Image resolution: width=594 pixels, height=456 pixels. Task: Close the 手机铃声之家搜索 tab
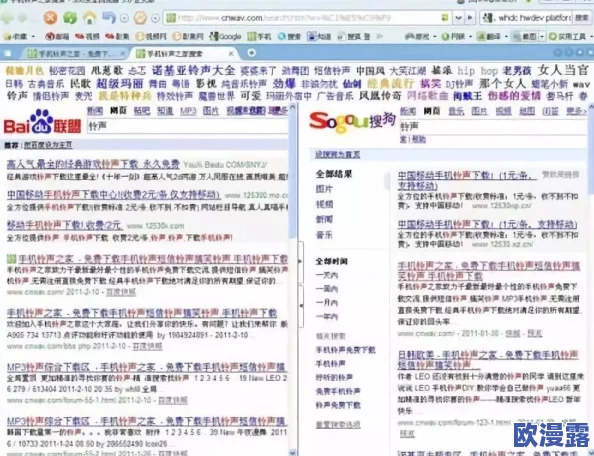click(231, 54)
